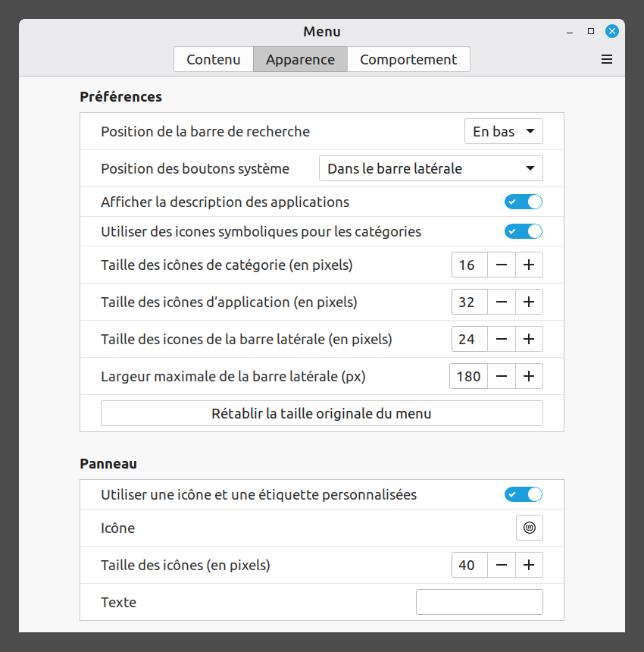Switch to the Contenu tab
Viewport: 644px width, 652px height.
click(x=214, y=59)
